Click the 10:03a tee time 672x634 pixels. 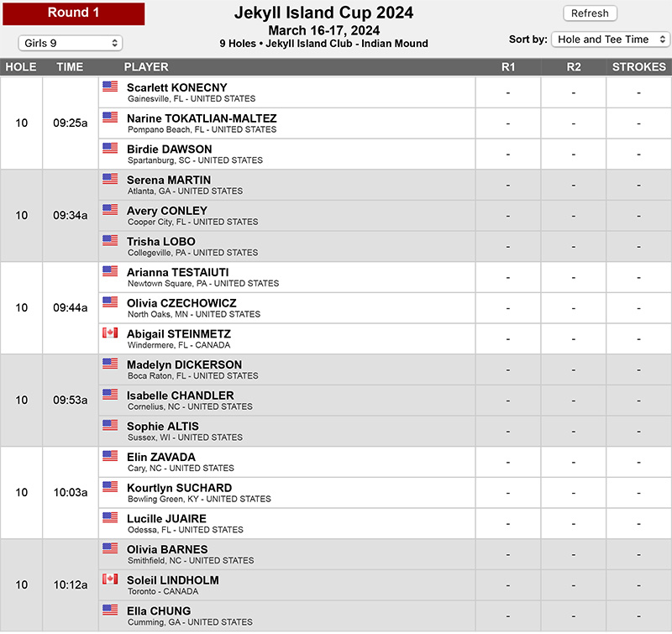(x=71, y=493)
